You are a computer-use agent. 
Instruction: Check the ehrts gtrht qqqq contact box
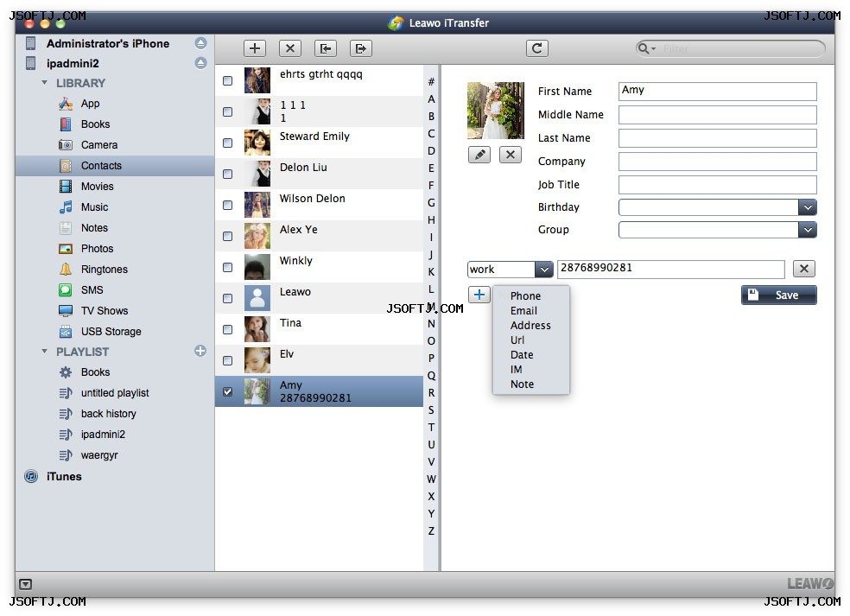[228, 80]
